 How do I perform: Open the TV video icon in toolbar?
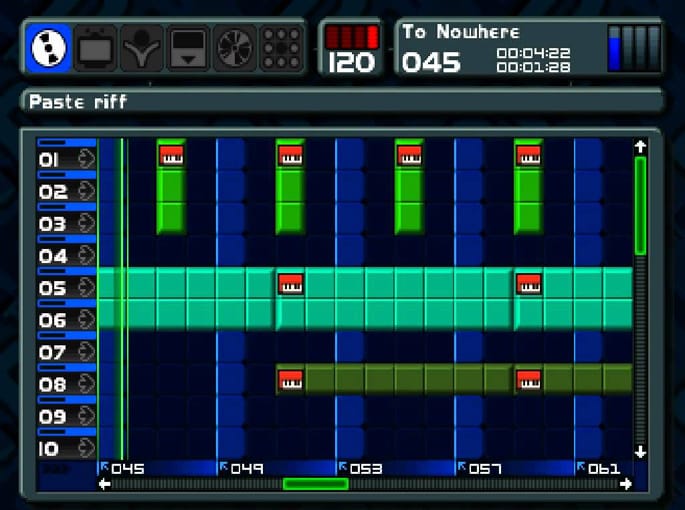[x=95, y=49]
